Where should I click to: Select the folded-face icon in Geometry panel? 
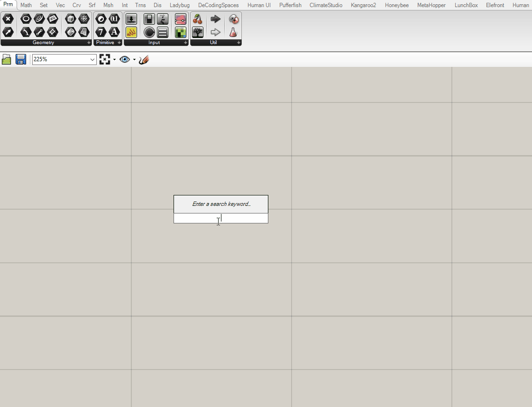pyautogui.click(x=84, y=32)
